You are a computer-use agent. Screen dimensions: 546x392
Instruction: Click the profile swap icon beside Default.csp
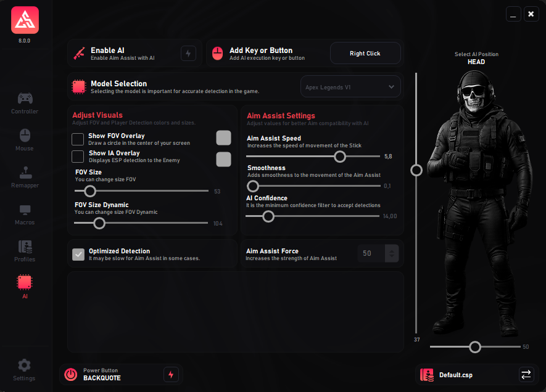[x=526, y=374]
